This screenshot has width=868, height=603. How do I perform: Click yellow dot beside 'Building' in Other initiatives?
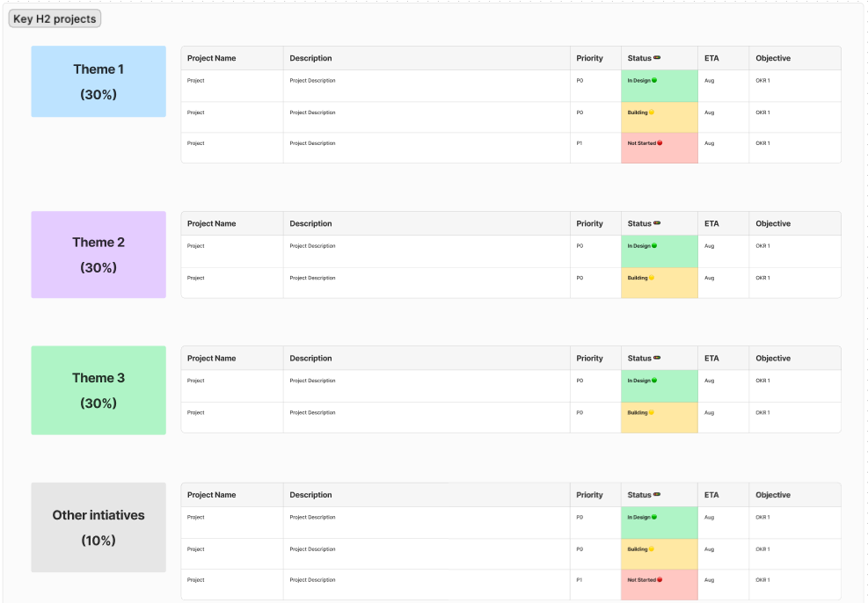click(652, 549)
